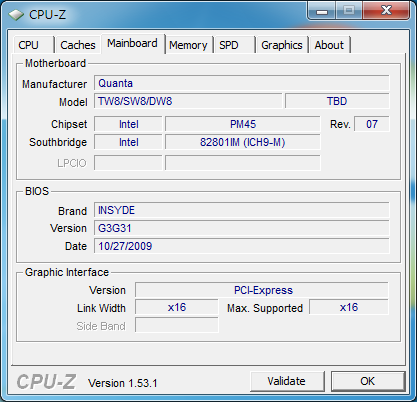Screen dimensions: 417x402
Task: Click the Manufacturer field showing Quanta
Action: [242, 83]
